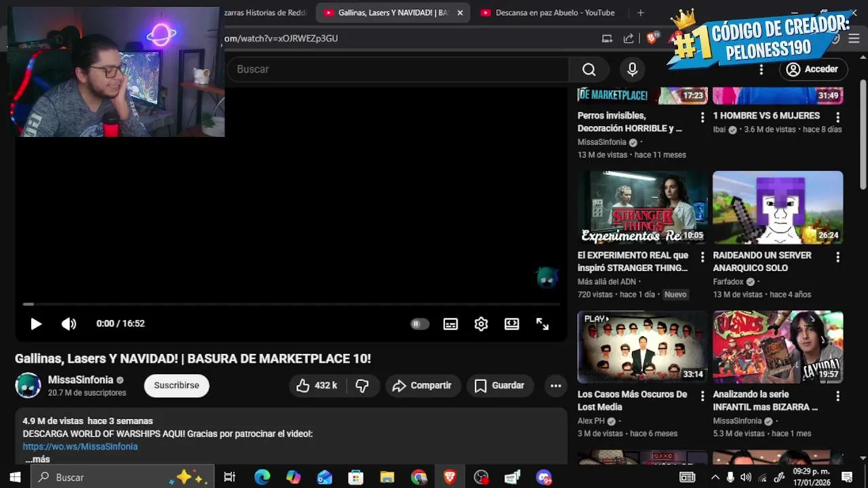Launch Microsoft Edge from the taskbar
The image size is (868, 488).
coord(262,477)
